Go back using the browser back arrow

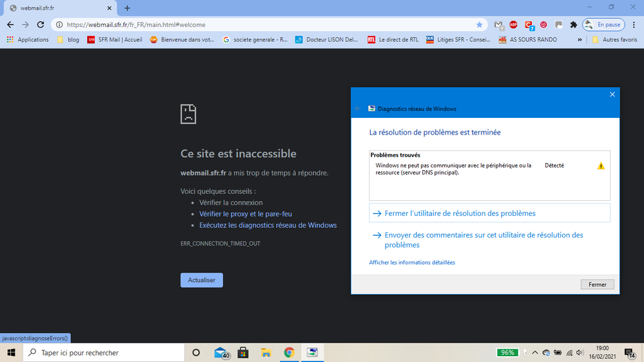[10, 24]
